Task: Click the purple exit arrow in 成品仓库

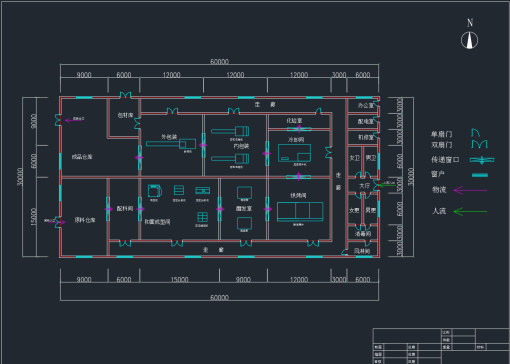Action: click(x=74, y=120)
